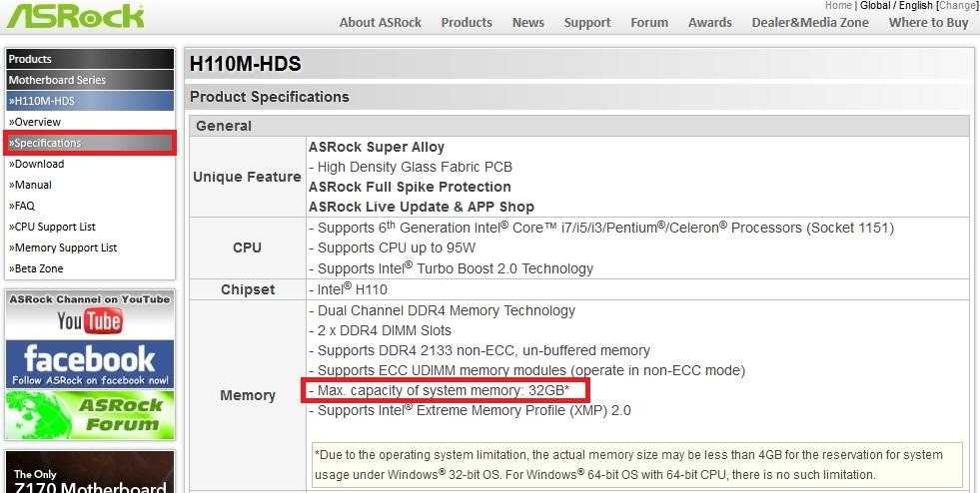
Task: Open Memory Support List in sidebar
Action: pos(64,247)
